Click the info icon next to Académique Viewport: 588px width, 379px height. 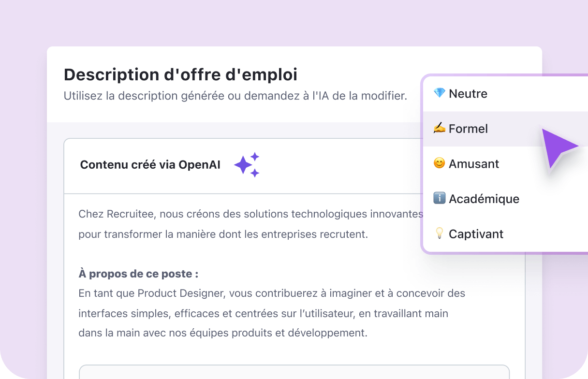439,198
